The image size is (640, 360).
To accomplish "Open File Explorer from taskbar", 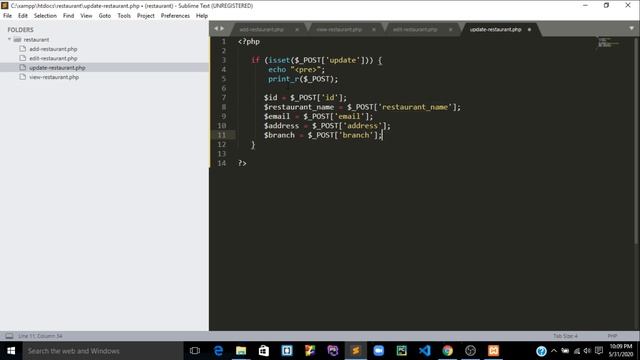I will pyautogui.click(x=241, y=351).
